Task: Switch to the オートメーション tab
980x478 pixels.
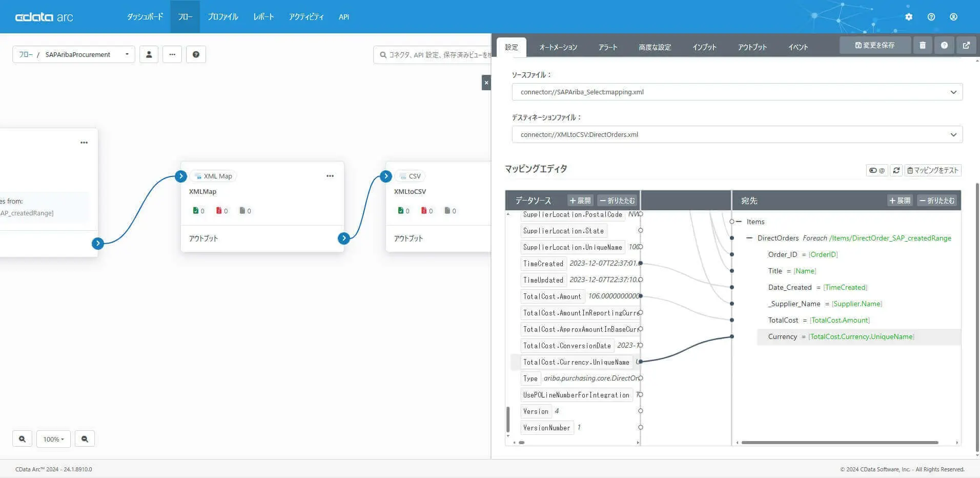Action: [x=558, y=47]
